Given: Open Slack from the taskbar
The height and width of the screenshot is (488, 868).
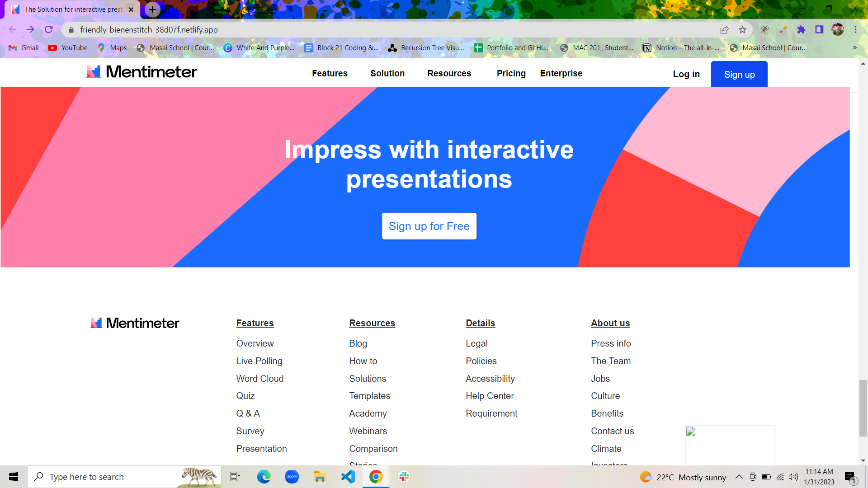Looking at the screenshot, I should pos(404,477).
